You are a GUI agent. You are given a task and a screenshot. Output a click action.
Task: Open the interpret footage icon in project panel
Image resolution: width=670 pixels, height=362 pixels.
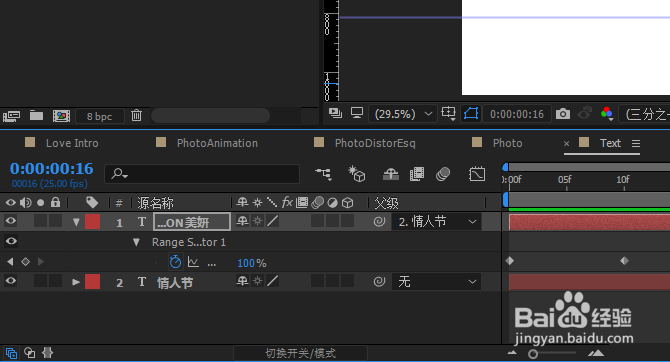(x=12, y=116)
